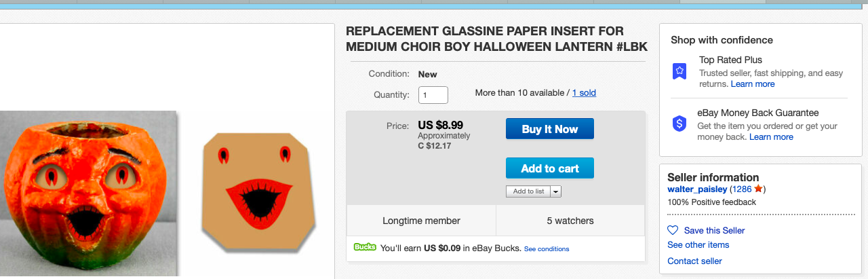The width and height of the screenshot is (868, 279).
Task: Add the item to cart
Action: [x=549, y=168]
